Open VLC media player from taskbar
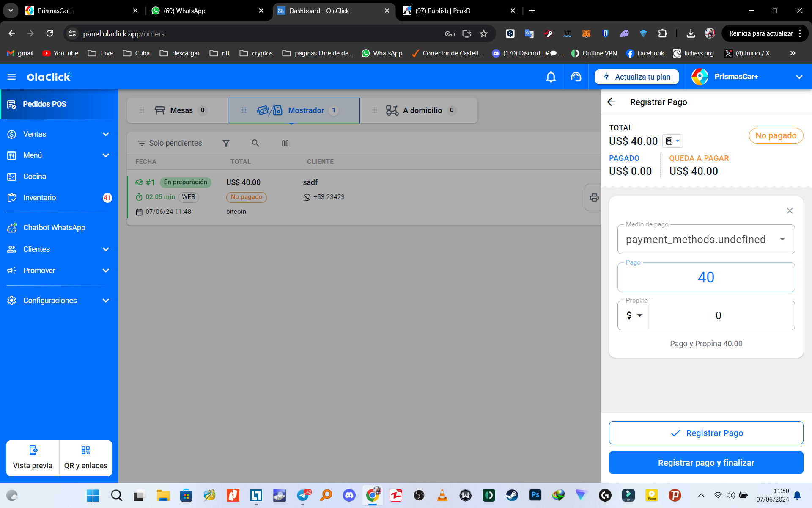Viewport: 812px width, 508px height. 442,495
